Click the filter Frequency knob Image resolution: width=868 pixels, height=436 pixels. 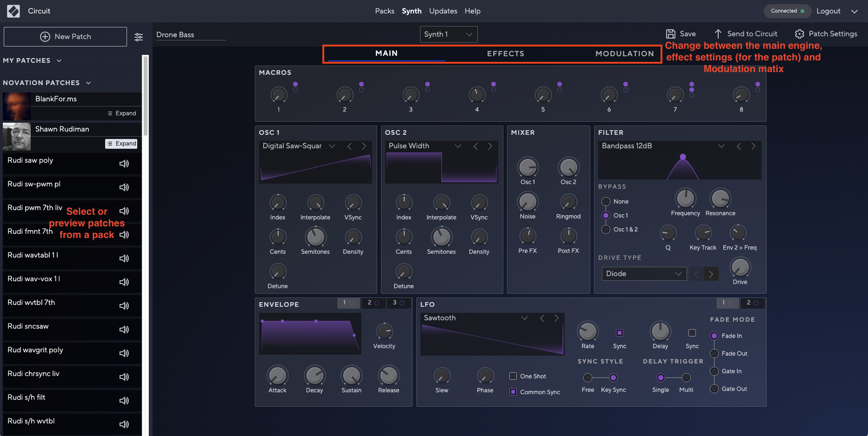685,198
